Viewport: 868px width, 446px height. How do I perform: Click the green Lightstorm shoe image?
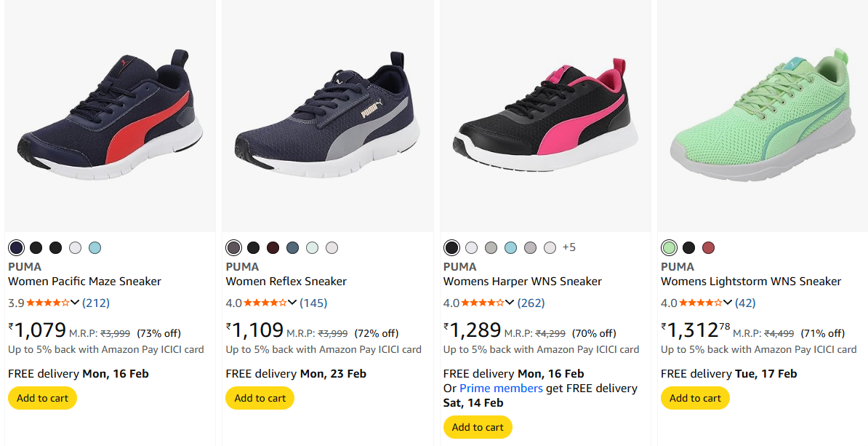click(x=762, y=116)
